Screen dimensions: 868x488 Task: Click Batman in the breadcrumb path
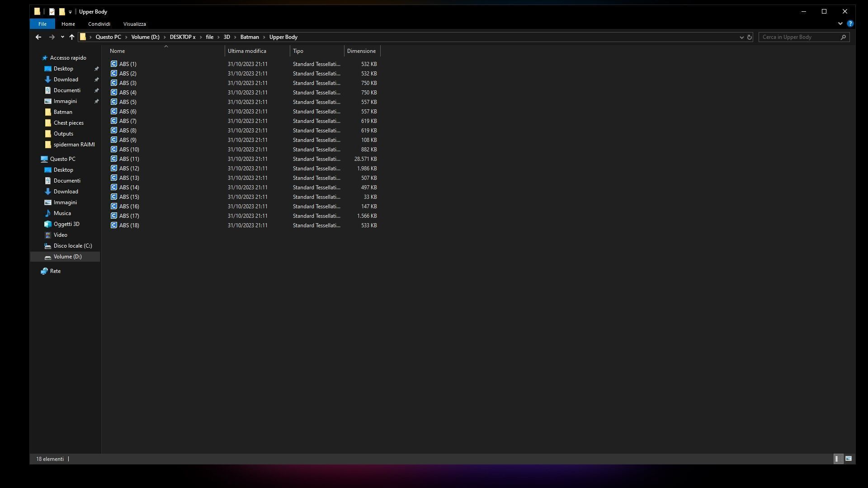coord(250,37)
